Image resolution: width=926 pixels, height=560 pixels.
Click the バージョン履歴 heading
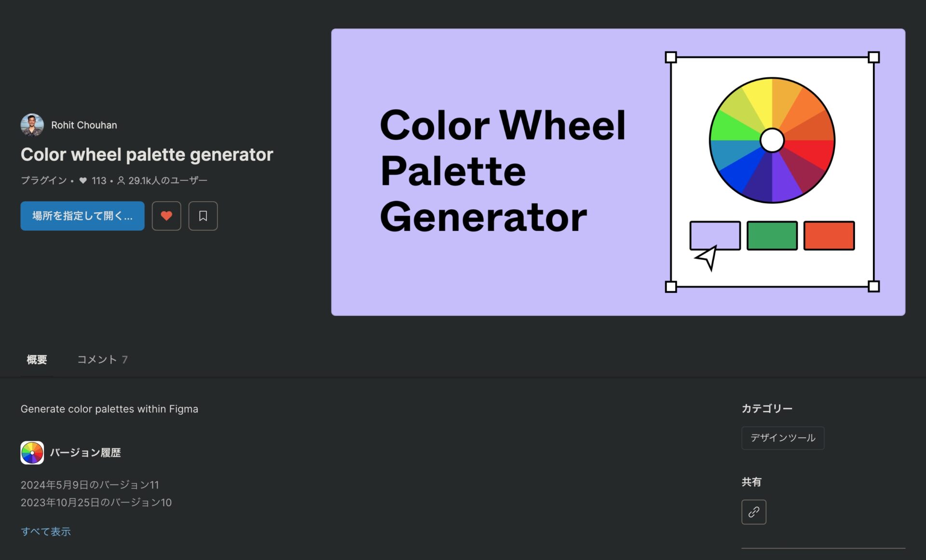tap(85, 452)
